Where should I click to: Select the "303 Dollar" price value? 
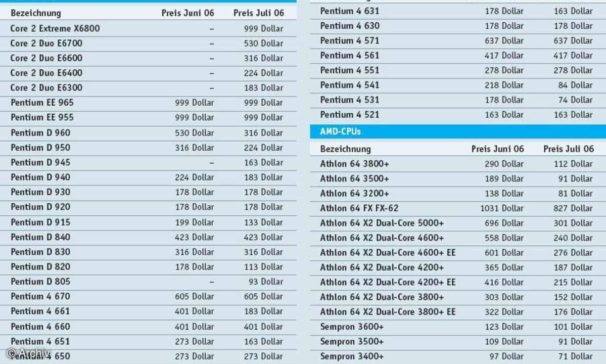tap(504, 297)
